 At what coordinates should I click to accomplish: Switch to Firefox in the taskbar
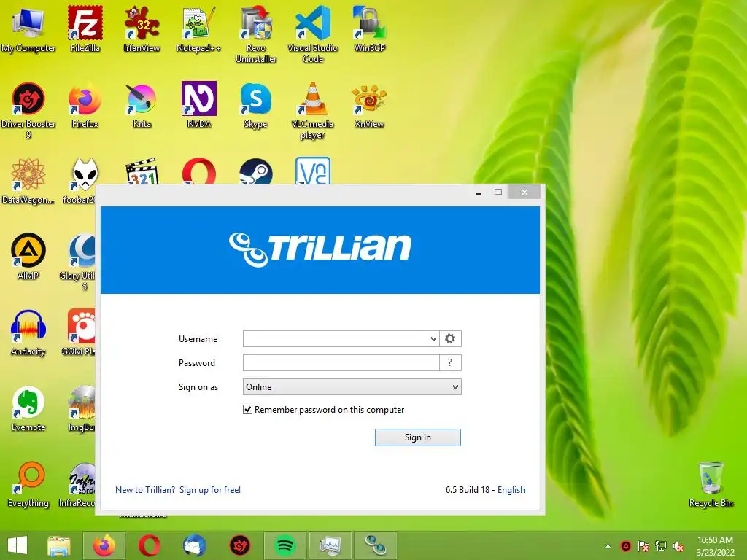[x=104, y=545]
